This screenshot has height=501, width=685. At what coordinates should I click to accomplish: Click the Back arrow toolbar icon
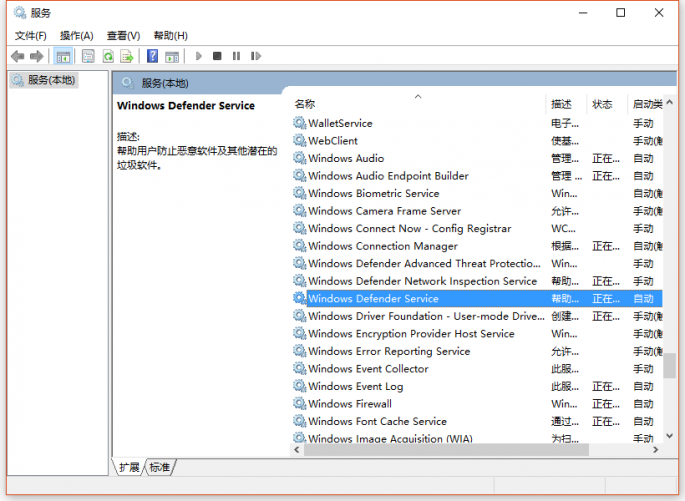pos(17,56)
